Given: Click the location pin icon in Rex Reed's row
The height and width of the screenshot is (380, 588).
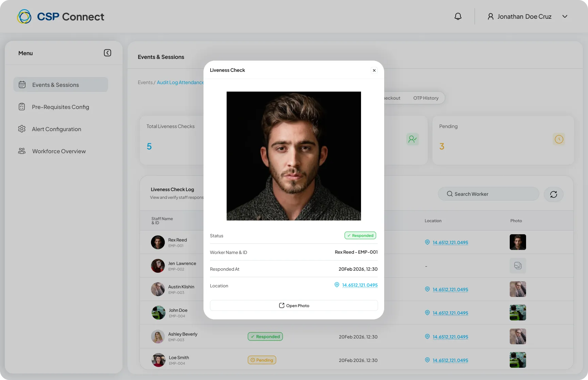Looking at the screenshot, I should point(427,242).
